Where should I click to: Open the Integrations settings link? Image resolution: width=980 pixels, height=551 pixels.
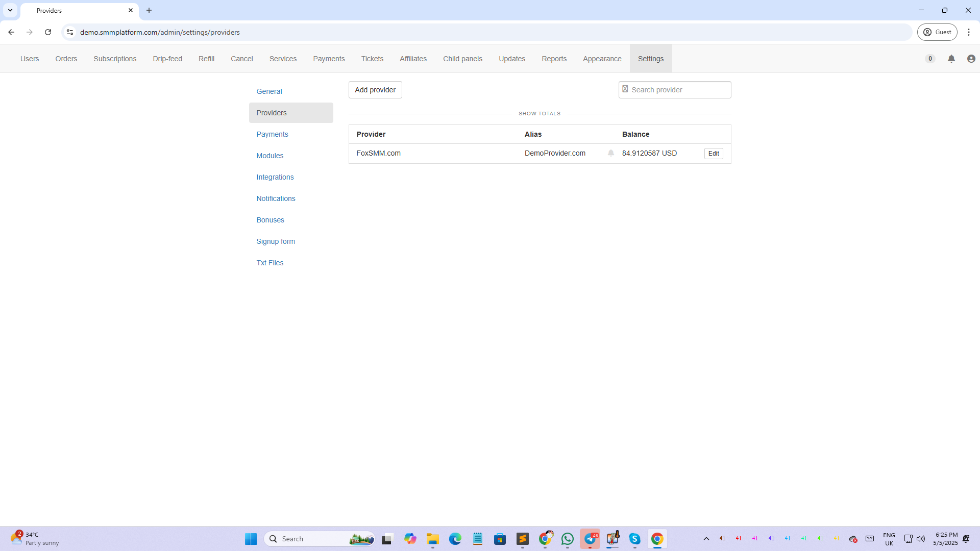click(275, 177)
